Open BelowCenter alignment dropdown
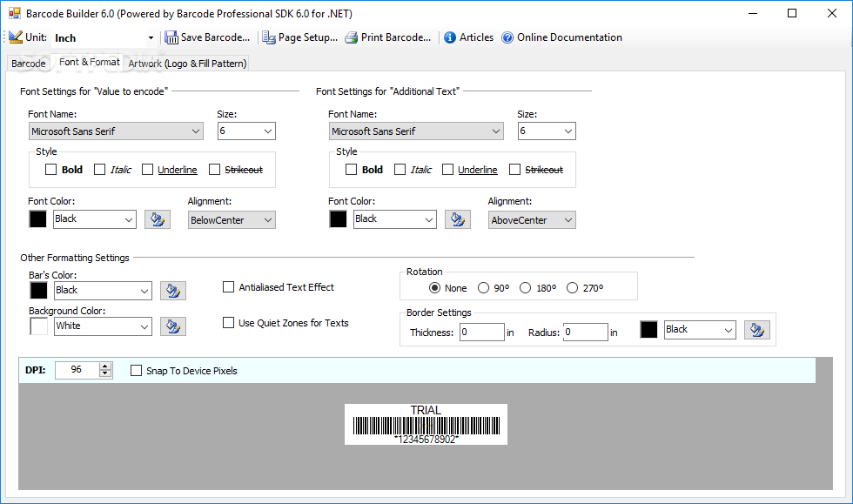Viewport: 853px width, 504px height. (232, 220)
